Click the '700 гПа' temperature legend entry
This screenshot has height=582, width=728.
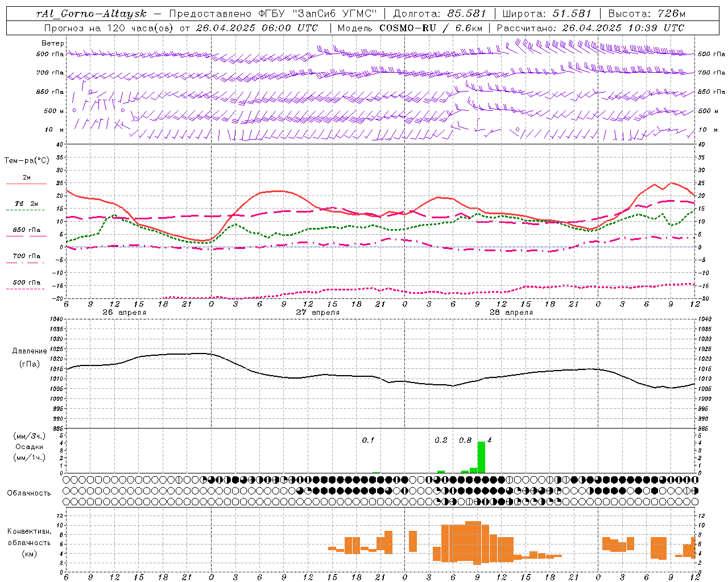pos(27,256)
